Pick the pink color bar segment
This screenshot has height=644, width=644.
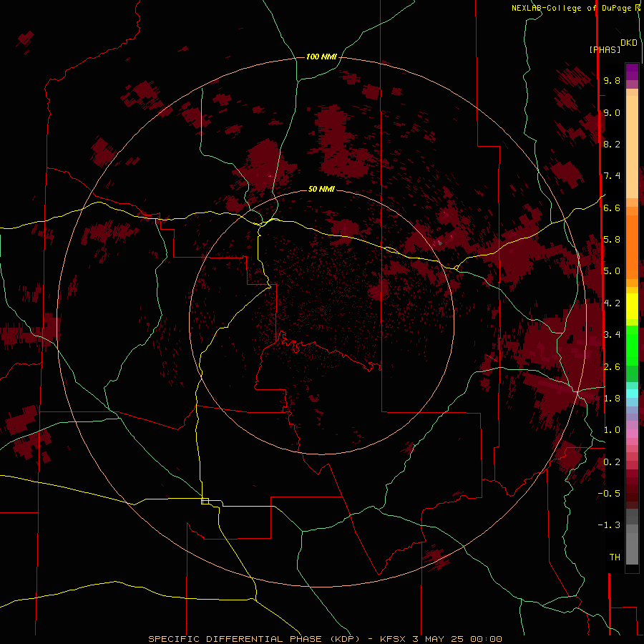(632, 434)
